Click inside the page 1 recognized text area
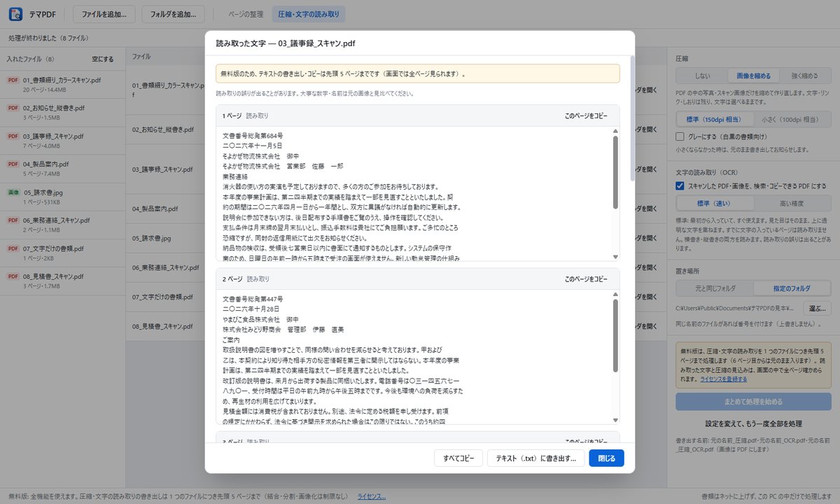 click(x=414, y=194)
